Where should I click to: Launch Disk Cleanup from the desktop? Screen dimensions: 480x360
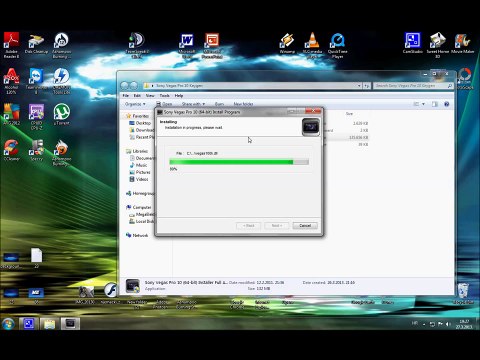tap(36, 44)
